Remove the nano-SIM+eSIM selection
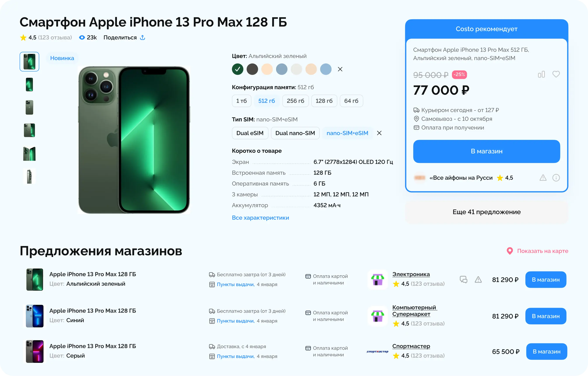The width and height of the screenshot is (588, 376). (379, 133)
